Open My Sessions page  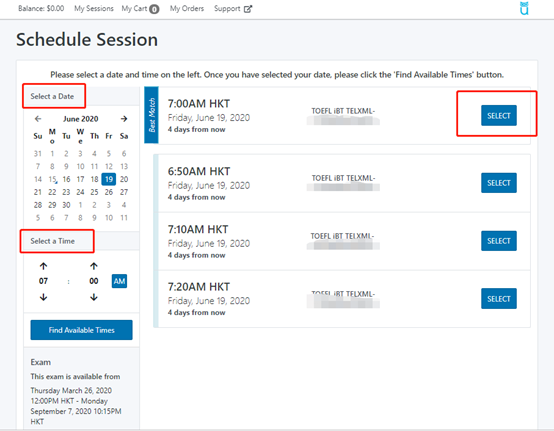click(94, 8)
